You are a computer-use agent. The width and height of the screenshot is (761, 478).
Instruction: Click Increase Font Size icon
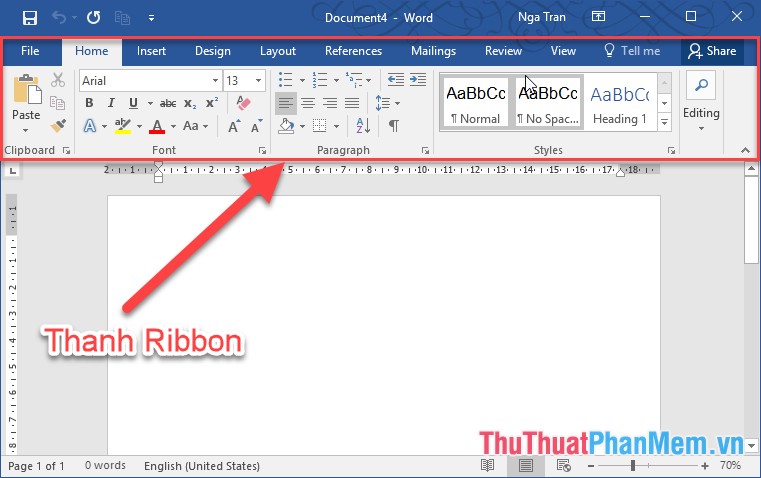(233, 126)
